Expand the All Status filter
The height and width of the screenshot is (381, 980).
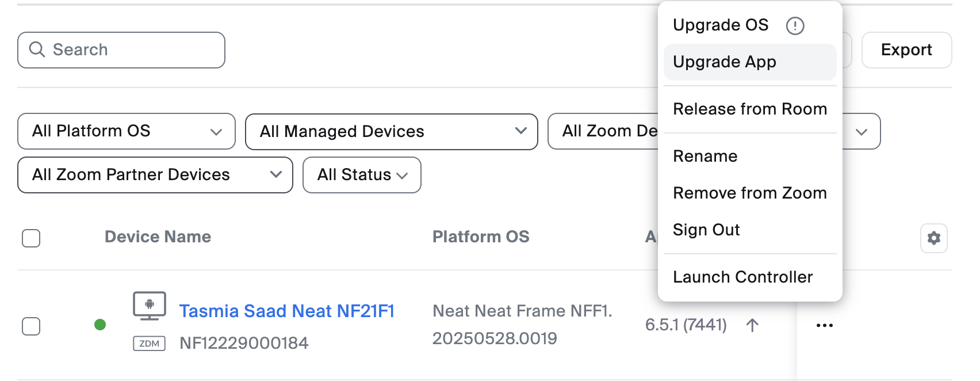click(x=361, y=175)
